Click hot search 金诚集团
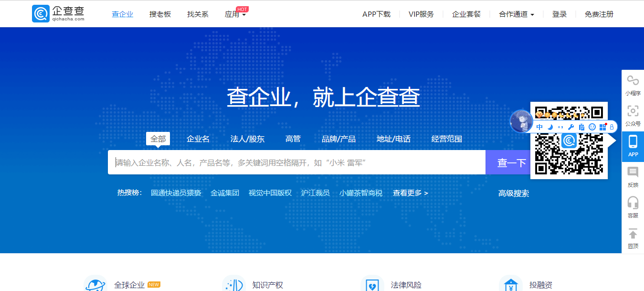Image resolution: width=644 pixels, height=291 pixels. pos(225,193)
